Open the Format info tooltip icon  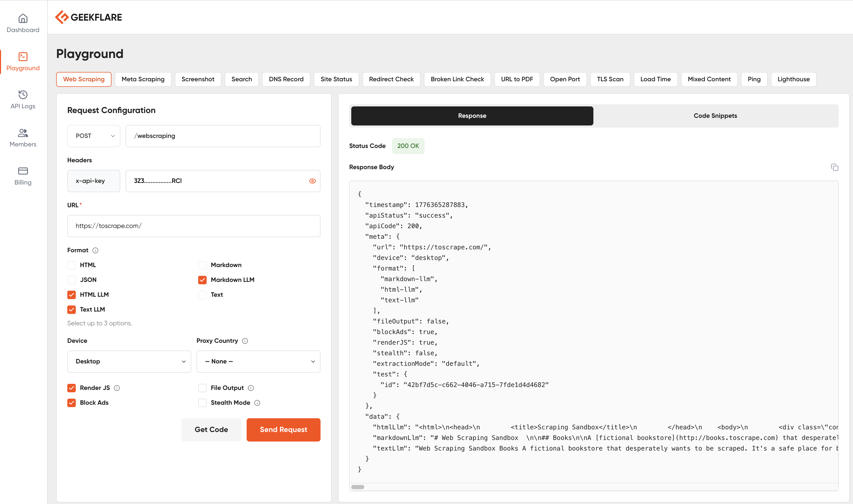[x=95, y=250]
